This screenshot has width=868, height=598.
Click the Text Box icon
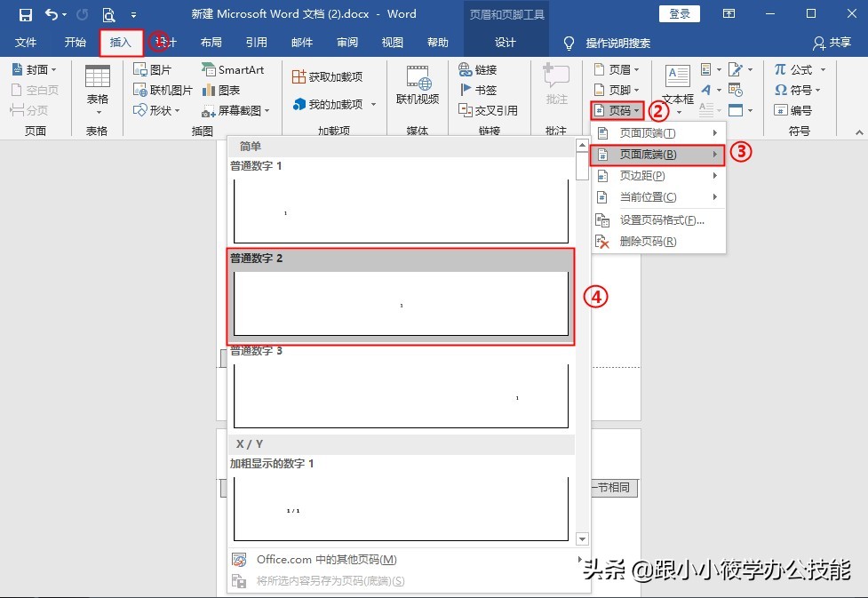[x=678, y=76]
